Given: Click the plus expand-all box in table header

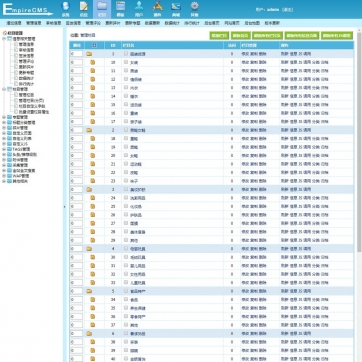Looking at the screenshot, I should 94,45.
